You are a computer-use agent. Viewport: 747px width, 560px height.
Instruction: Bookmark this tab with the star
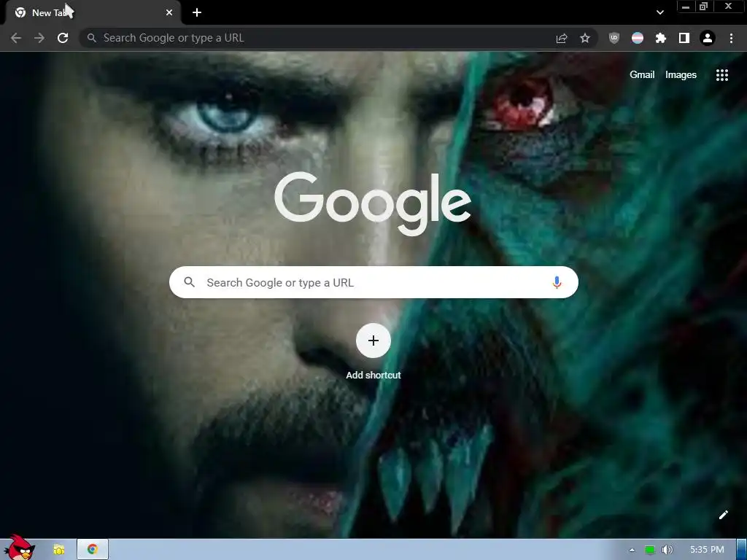pos(585,38)
